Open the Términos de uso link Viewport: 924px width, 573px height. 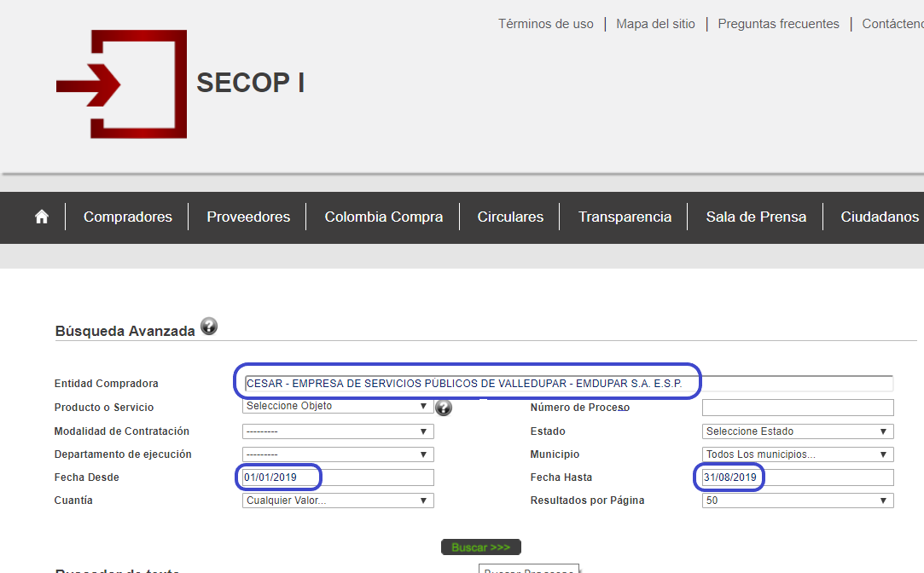pyautogui.click(x=545, y=23)
